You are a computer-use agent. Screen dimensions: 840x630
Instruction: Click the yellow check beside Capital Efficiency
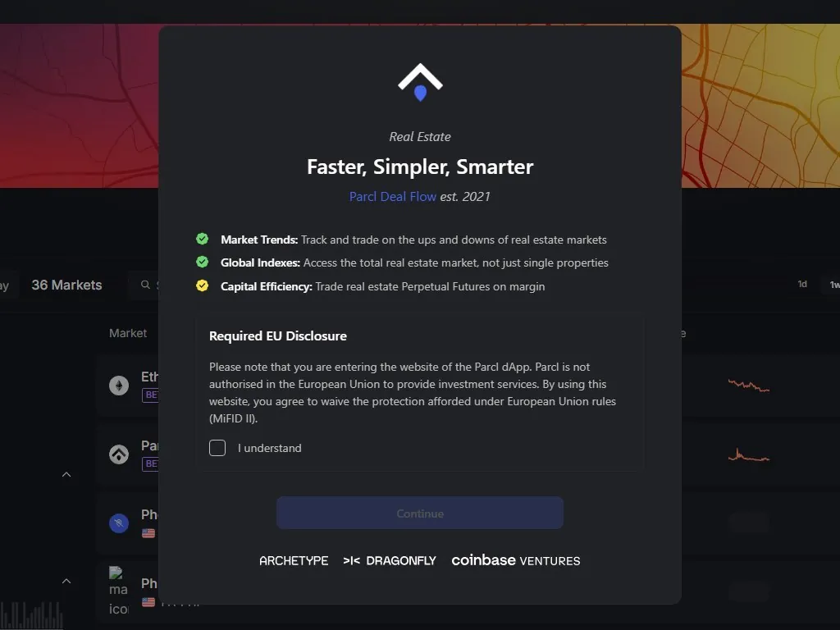coord(202,285)
